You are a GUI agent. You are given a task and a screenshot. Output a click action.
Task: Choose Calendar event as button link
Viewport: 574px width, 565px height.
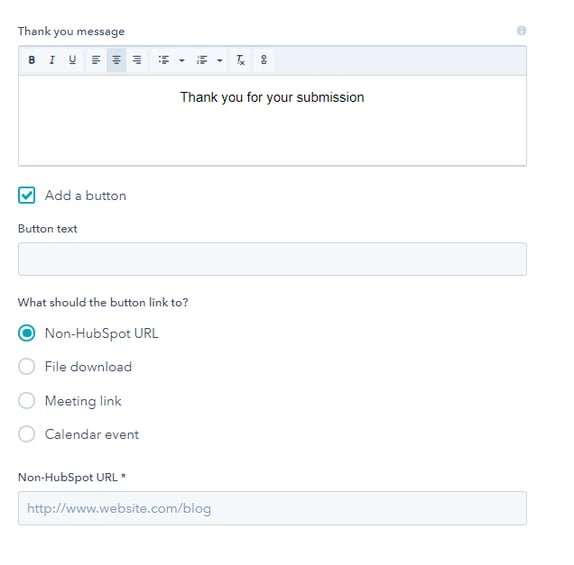pos(27,434)
